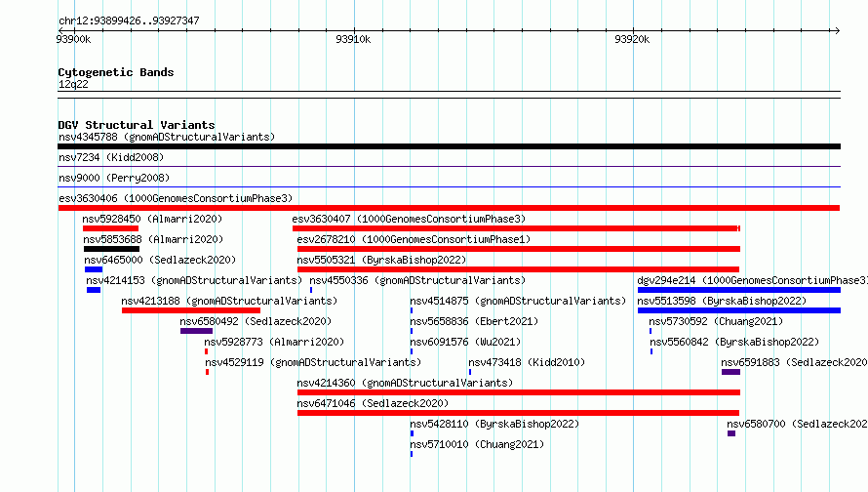The image size is (868, 492).
Task: Select the purple nsv6580700 variant bar
Action: coord(731,433)
